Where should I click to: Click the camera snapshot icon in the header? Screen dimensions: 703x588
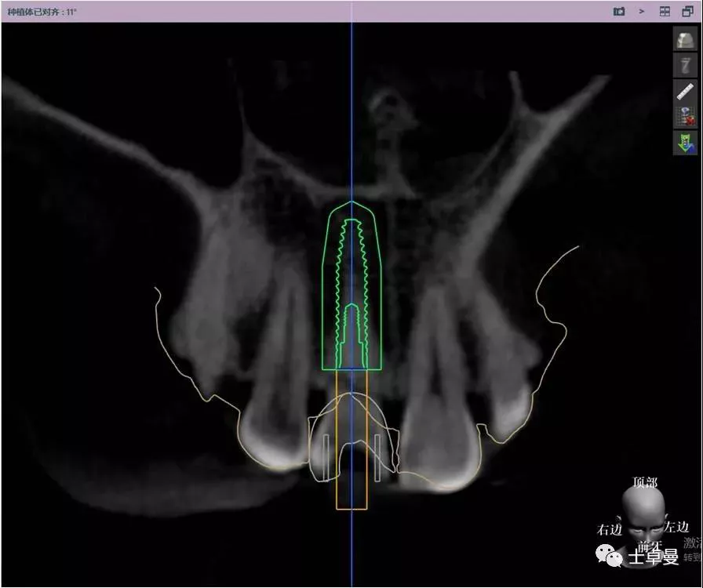pos(619,12)
